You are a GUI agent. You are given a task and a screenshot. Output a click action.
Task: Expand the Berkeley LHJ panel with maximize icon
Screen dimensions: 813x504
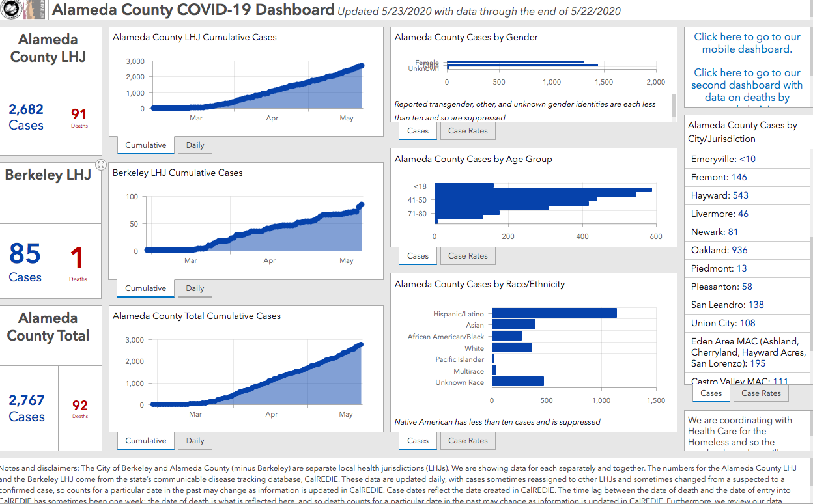coord(101,165)
